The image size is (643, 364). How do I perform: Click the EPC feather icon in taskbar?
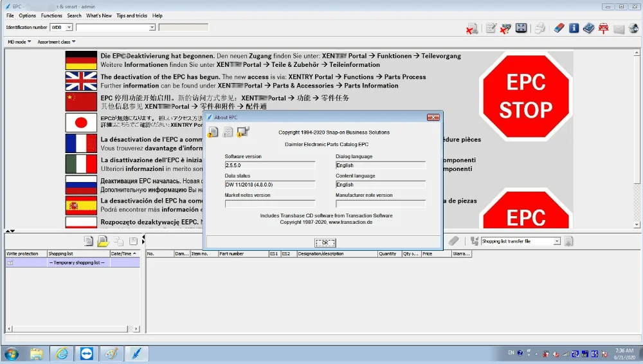(x=136, y=354)
